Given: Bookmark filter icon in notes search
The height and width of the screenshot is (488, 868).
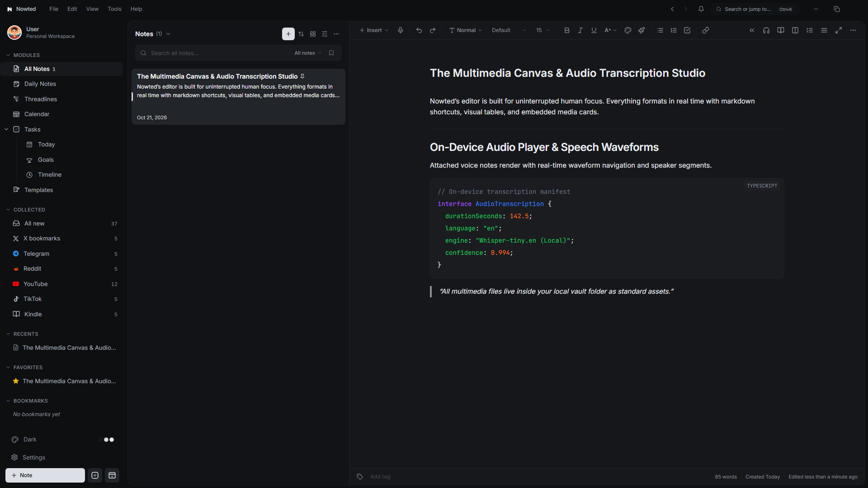Looking at the screenshot, I should [331, 53].
